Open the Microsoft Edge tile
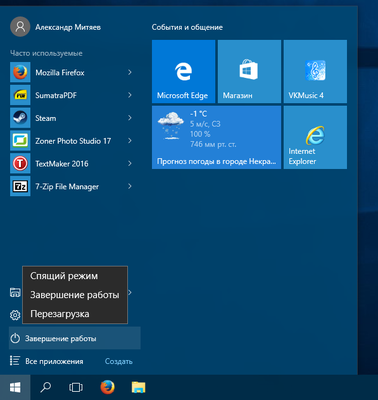 pos(183,71)
